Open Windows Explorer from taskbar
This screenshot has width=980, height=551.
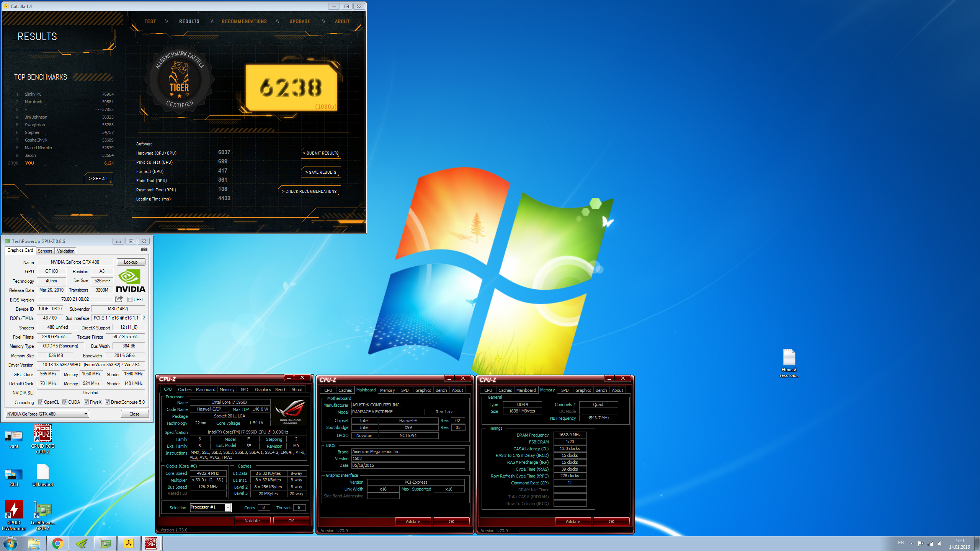tap(34, 543)
